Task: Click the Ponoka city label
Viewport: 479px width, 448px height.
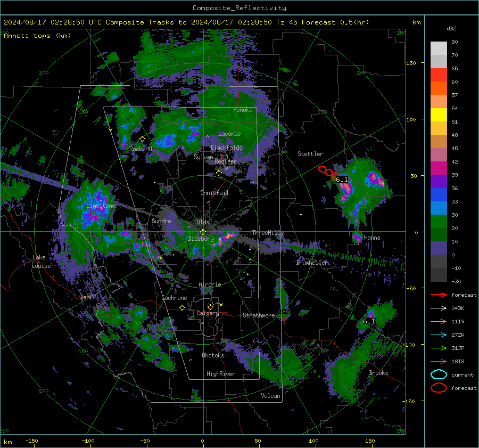Action: tap(243, 110)
